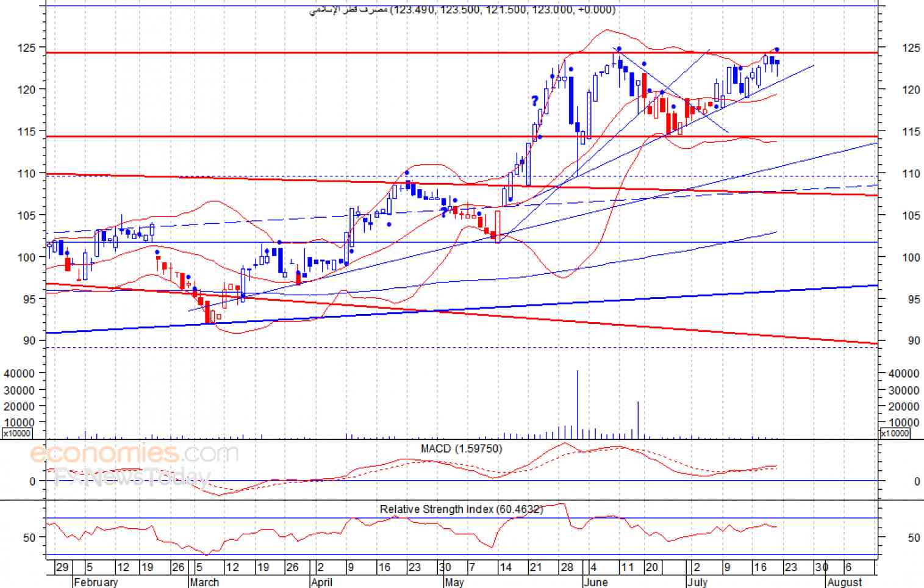924x588 pixels.
Task: Click the 40000 volume label on left axis
Action: [19, 373]
